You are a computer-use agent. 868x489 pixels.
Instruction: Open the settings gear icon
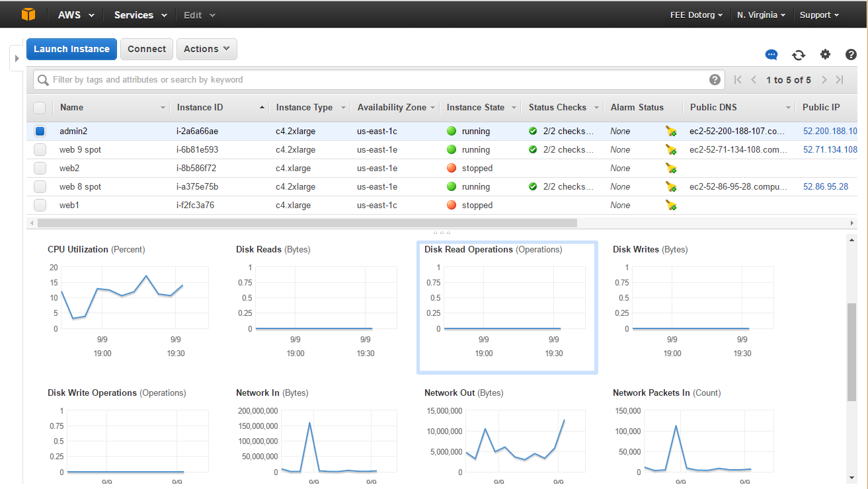point(825,55)
